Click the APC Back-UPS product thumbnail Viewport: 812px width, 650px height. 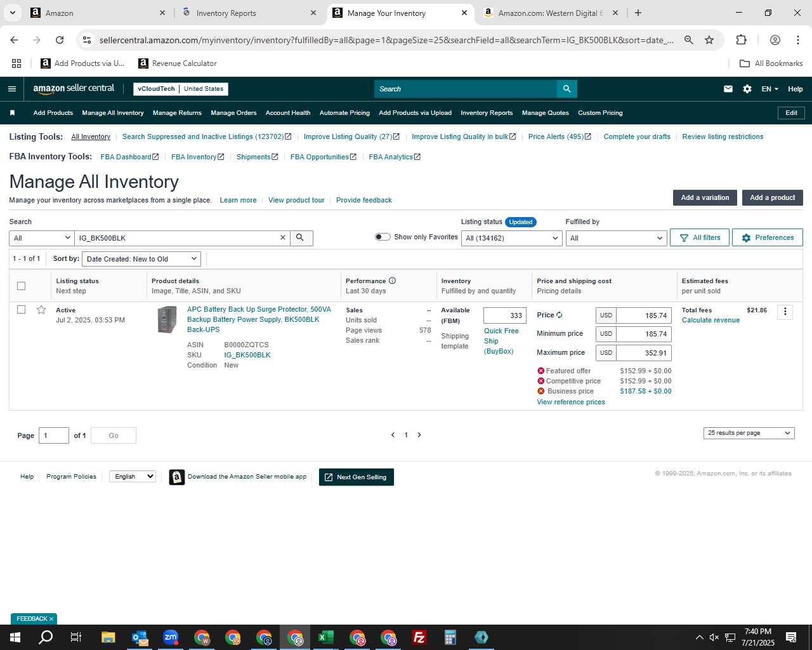(167, 319)
